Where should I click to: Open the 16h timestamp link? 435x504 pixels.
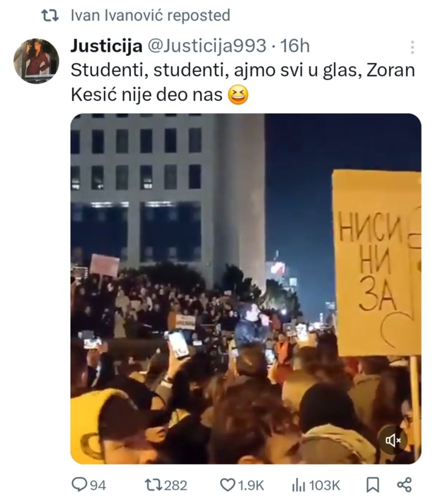[x=295, y=46]
